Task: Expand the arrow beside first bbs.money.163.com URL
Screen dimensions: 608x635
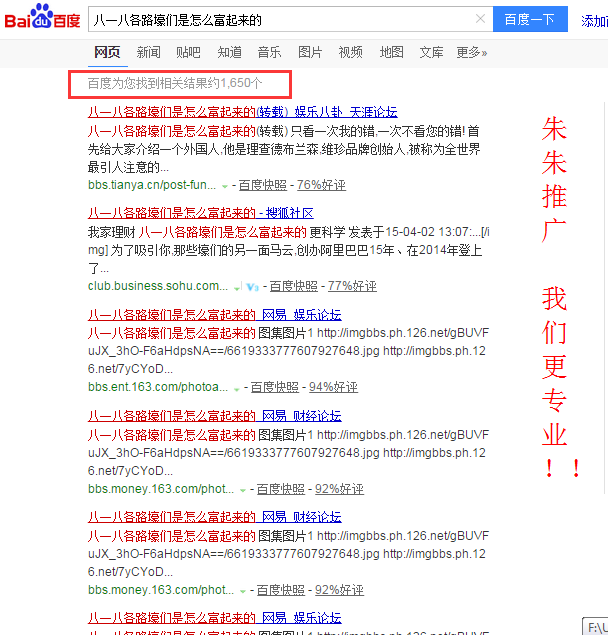Action: [243, 490]
